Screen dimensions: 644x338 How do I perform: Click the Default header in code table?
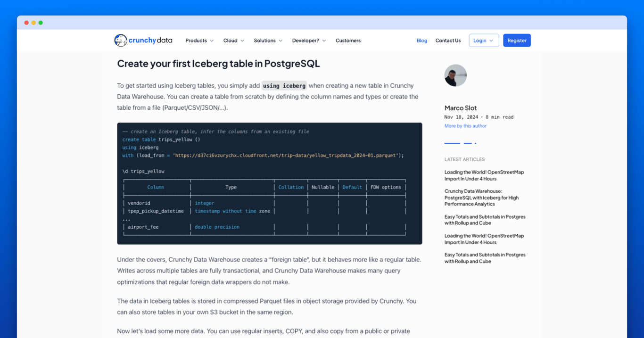[352, 187]
